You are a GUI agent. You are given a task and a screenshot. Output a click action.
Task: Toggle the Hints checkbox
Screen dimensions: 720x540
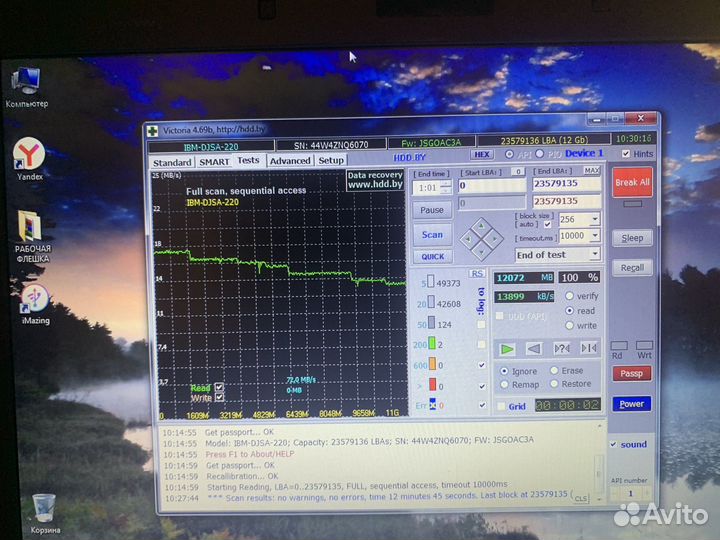[626, 154]
